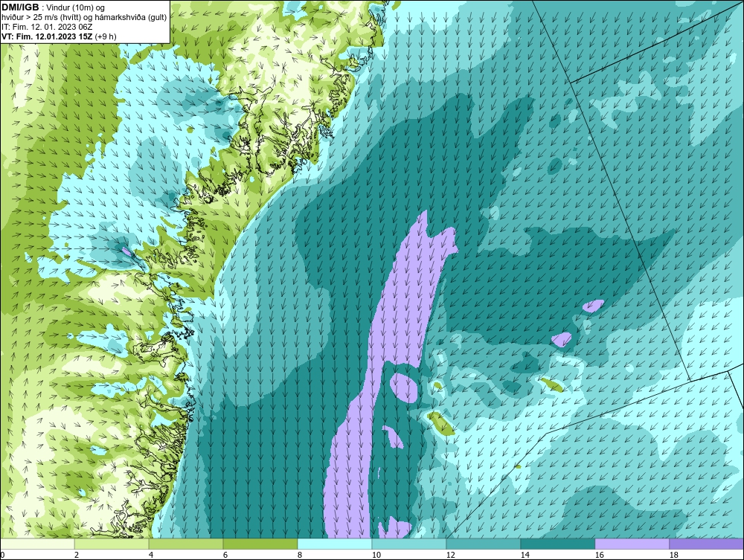Click the legend tick label '14'

point(525,555)
